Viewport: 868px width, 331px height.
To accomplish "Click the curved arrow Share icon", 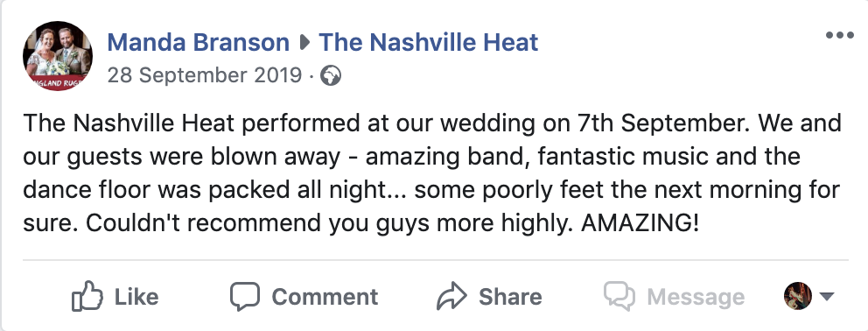I will pyautogui.click(x=451, y=296).
